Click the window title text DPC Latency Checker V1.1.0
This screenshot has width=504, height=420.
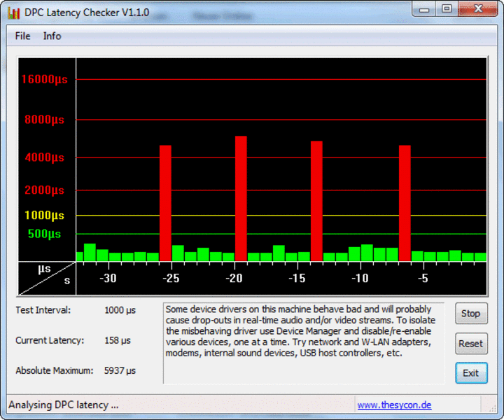(x=87, y=13)
